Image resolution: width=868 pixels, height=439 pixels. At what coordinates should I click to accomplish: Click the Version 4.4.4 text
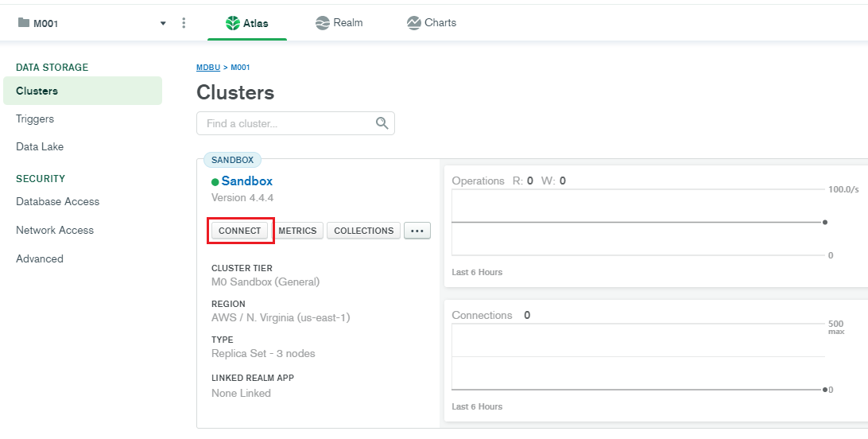click(x=242, y=198)
